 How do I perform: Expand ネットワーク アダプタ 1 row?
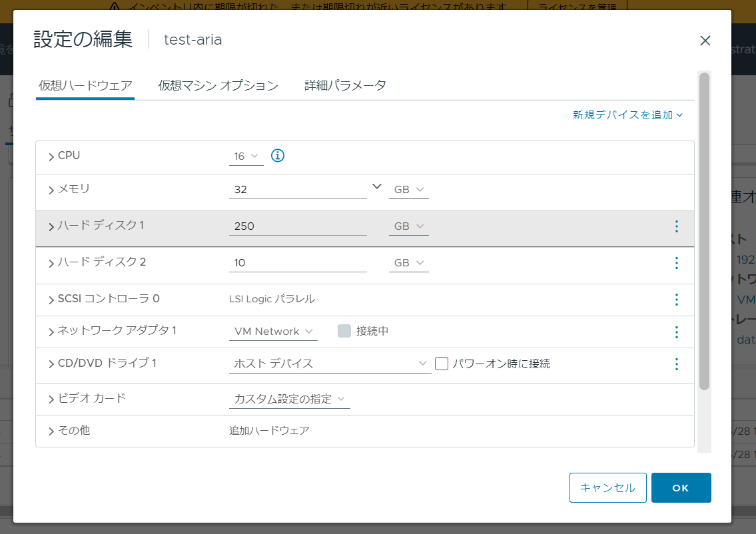[51, 332]
